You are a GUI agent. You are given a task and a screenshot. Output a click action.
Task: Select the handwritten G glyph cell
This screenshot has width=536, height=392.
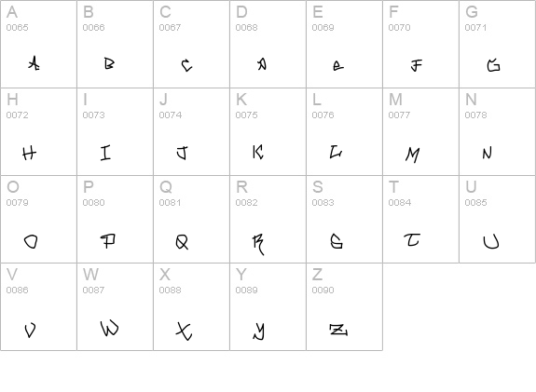498,44
